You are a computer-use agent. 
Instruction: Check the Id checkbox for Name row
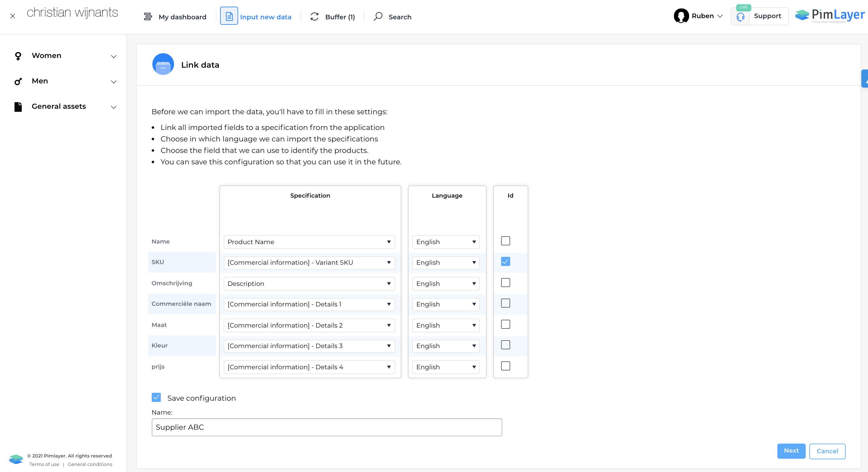point(505,241)
